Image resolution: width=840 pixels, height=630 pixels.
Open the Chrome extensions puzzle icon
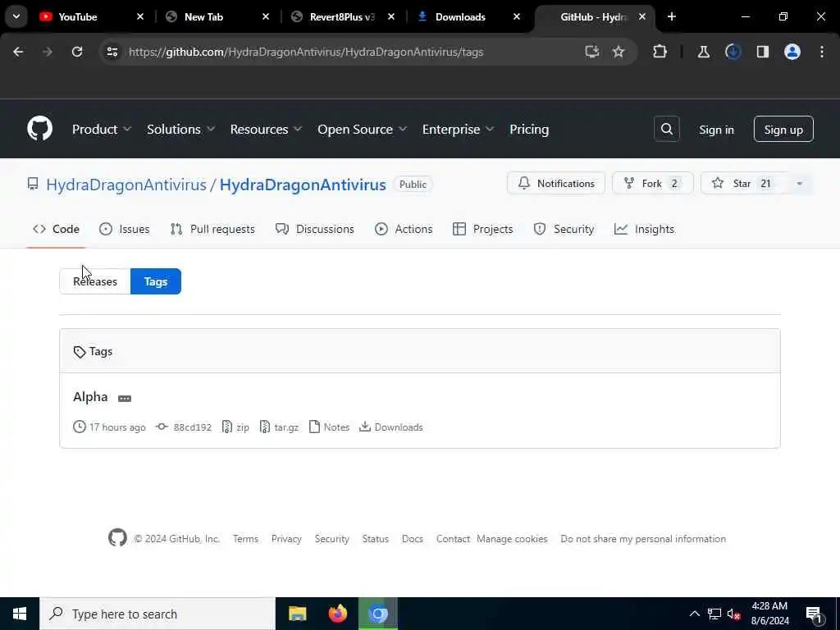point(660,52)
